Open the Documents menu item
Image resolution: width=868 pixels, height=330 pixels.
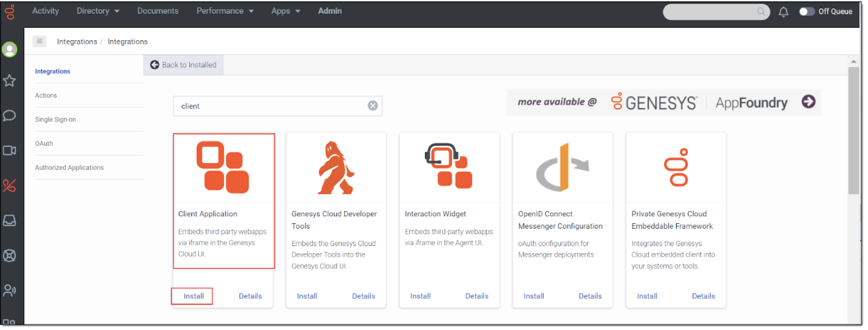[x=158, y=11]
